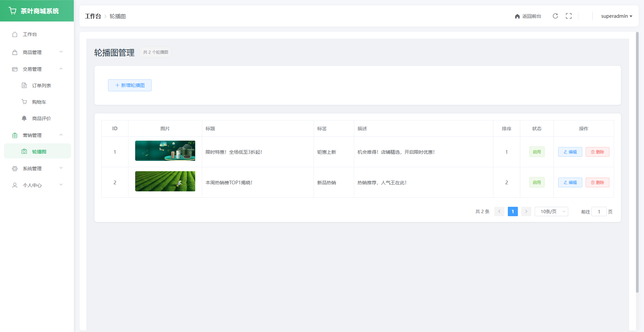Open 工作台 from the sidebar
Image resolution: width=644 pixels, height=332 pixels.
30,34
